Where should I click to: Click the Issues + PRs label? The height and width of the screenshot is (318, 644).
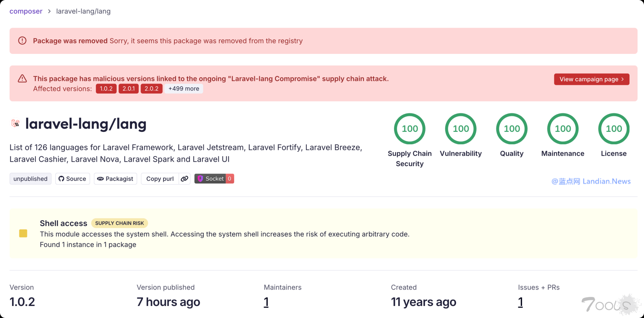pyautogui.click(x=539, y=287)
